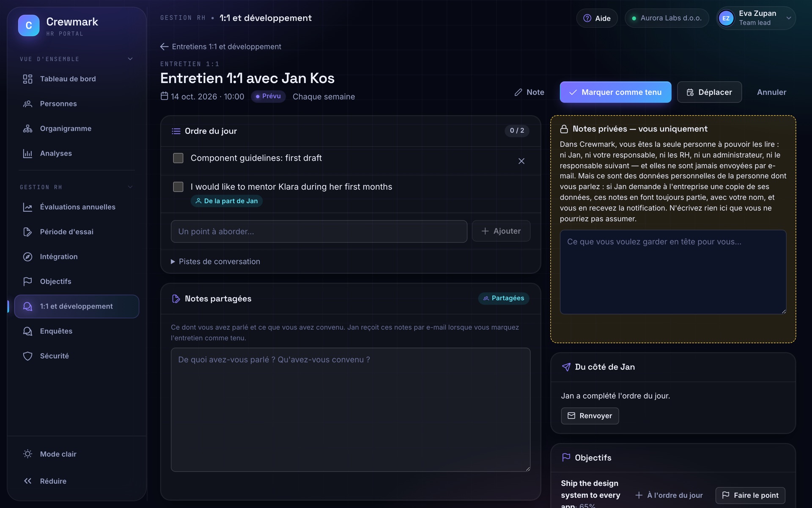
Task: Open the Organigramme section
Action: coord(77,128)
